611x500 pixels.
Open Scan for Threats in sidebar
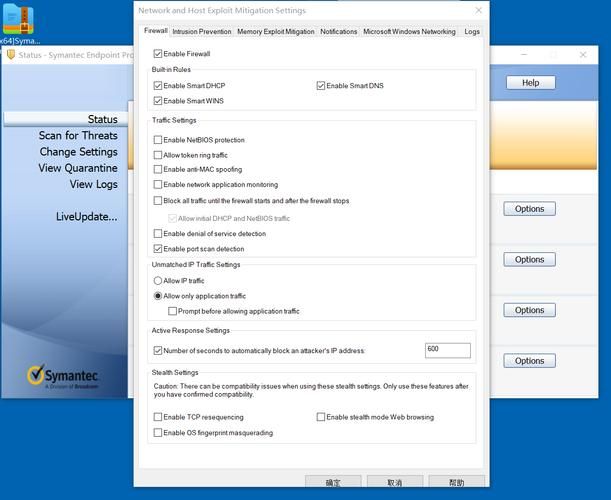78,136
